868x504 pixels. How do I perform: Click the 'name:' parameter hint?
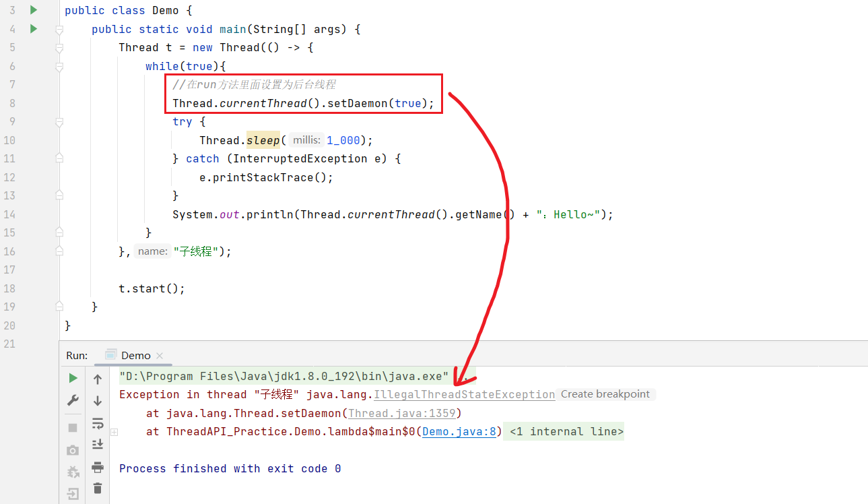pos(153,251)
